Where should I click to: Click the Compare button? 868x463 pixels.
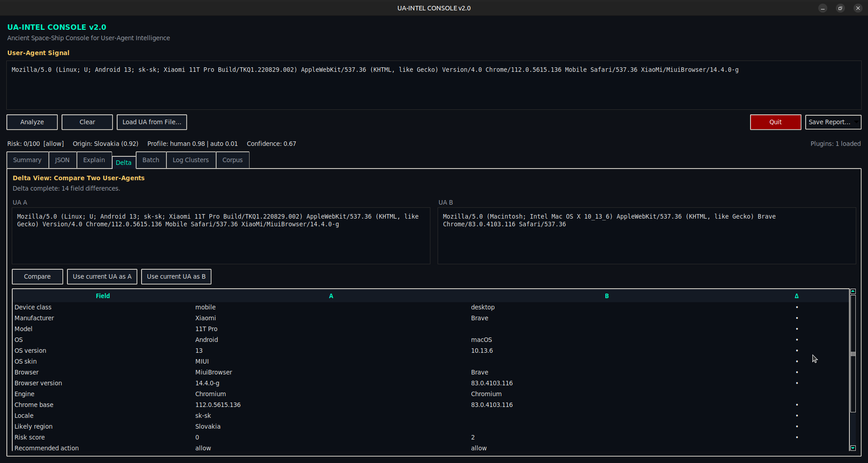[37, 276]
